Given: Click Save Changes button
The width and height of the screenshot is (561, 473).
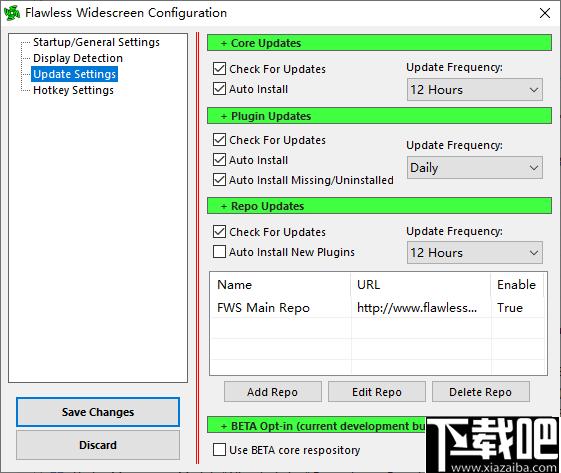Looking at the screenshot, I should pos(98,412).
